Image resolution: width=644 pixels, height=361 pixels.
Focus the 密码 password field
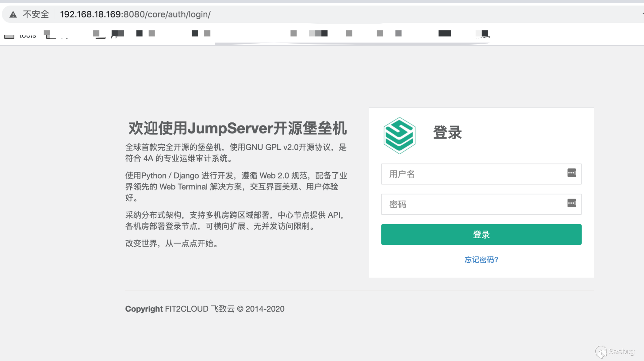click(473, 204)
